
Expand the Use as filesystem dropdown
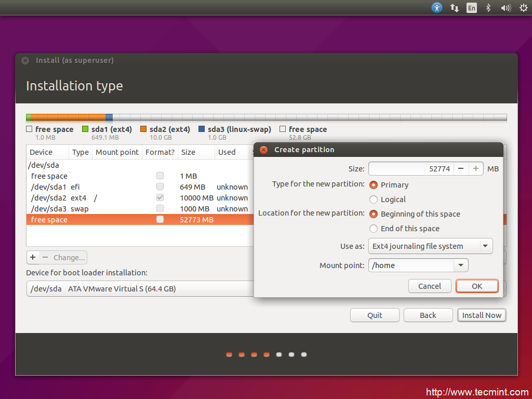click(485, 246)
